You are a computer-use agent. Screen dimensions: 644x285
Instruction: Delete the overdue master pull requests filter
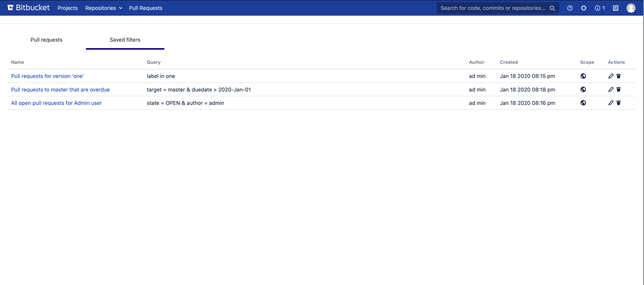click(619, 89)
